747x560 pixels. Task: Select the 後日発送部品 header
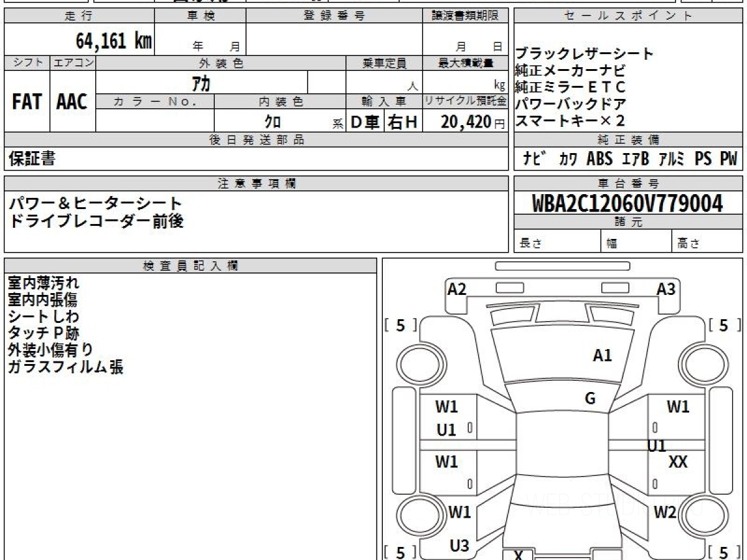tap(256, 140)
